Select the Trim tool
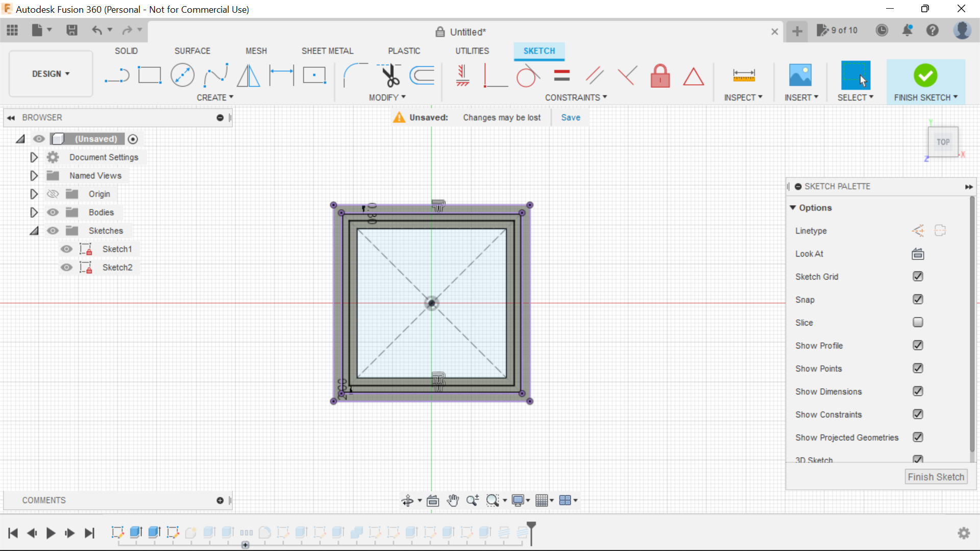Viewport: 980px width, 551px height. pyautogui.click(x=389, y=75)
